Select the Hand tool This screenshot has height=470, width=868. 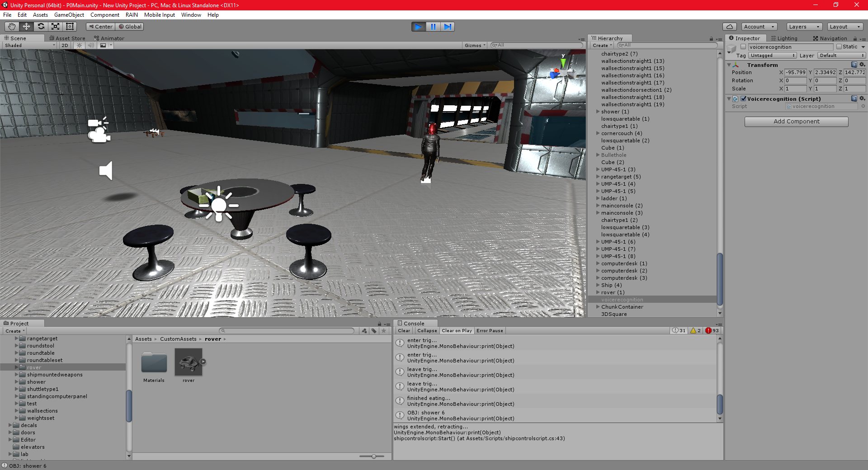pyautogui.click(x=12, y=27)
